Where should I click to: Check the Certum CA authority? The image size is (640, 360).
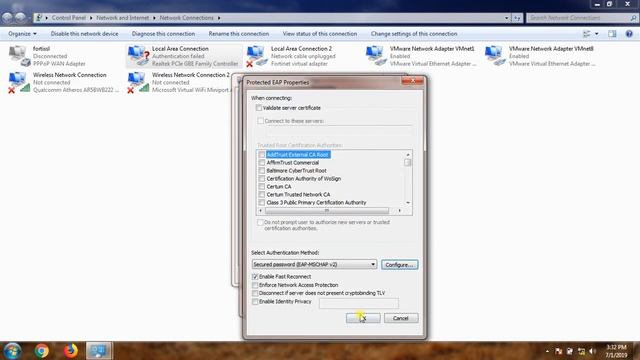tap(262, 187)
